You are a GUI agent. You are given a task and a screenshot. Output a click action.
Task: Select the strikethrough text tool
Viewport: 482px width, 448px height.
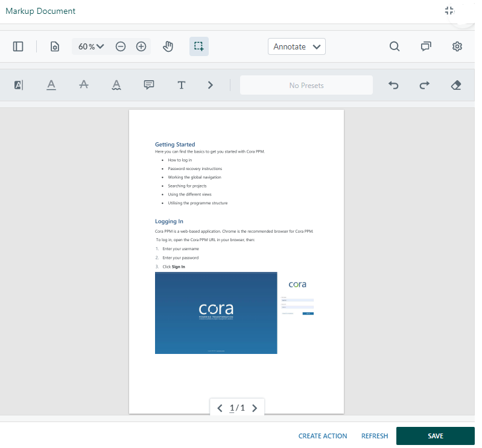[x=84, y=85]
